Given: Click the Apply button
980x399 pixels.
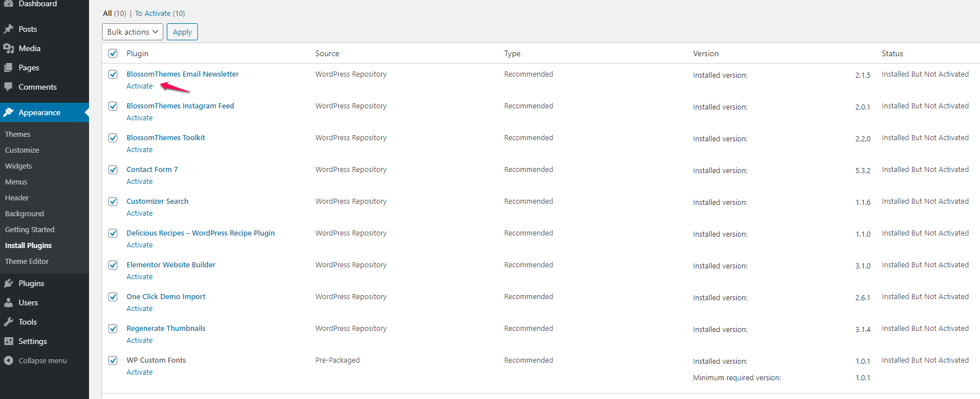Looking at the screenshot, I should (182, 32).
